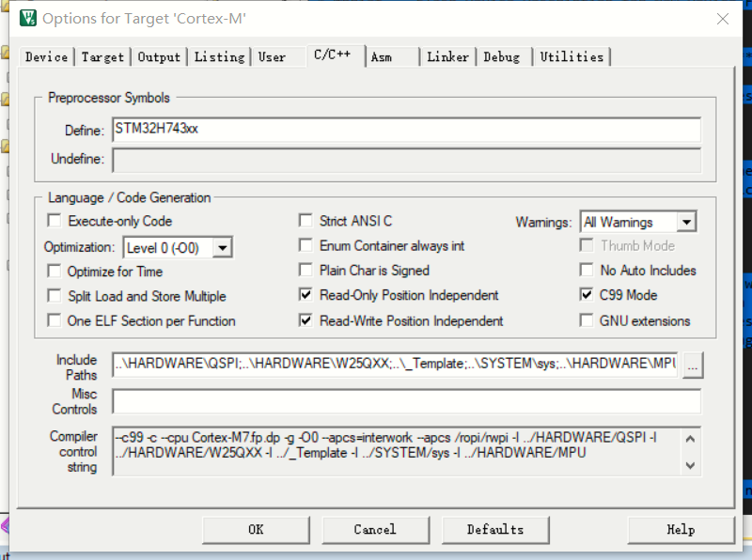This screenshot has height=560, width=752.
Task: Switch to the Listing tab
Action: click(x=219, y=57)
